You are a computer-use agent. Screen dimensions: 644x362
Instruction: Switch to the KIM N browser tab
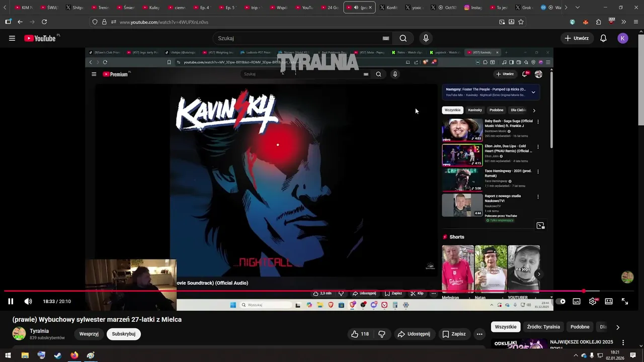(24, 8)
